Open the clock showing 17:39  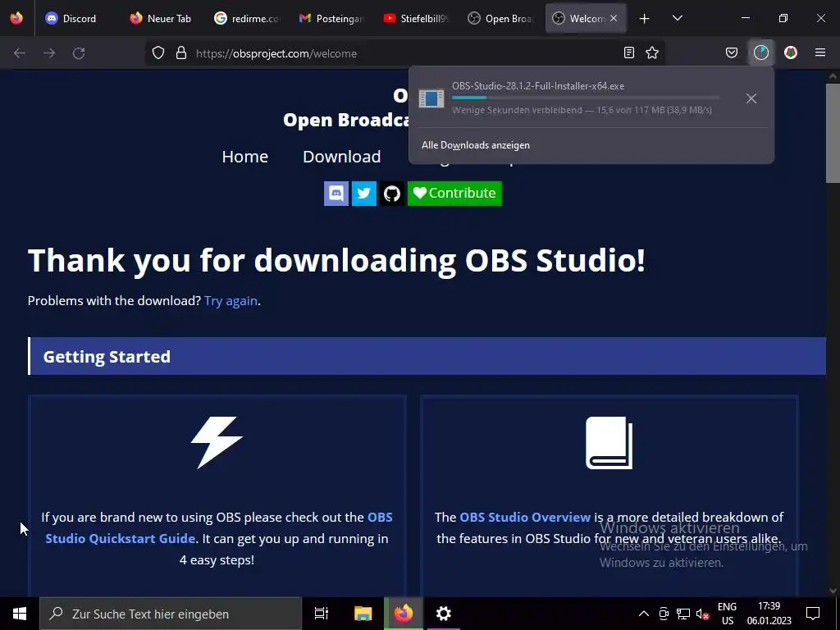point(769,614)
